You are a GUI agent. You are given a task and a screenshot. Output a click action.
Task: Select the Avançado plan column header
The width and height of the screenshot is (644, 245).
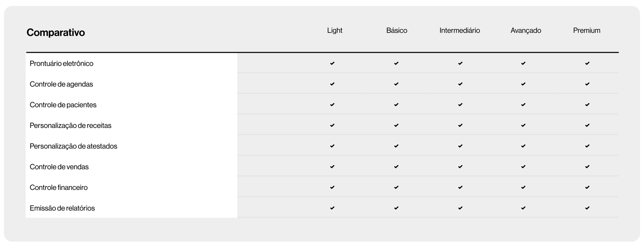point(526,30)
